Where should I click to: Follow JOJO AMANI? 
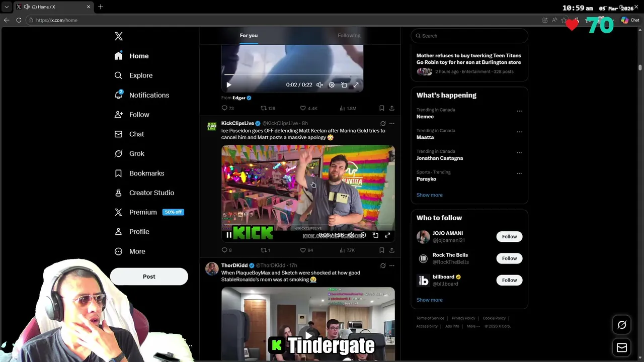[x=509, y=236]
